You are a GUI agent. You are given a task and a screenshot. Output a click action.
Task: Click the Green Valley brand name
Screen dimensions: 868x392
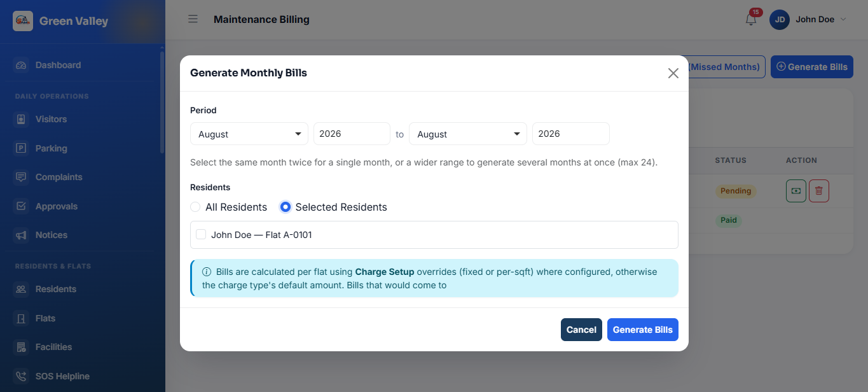tap(74, 21)
